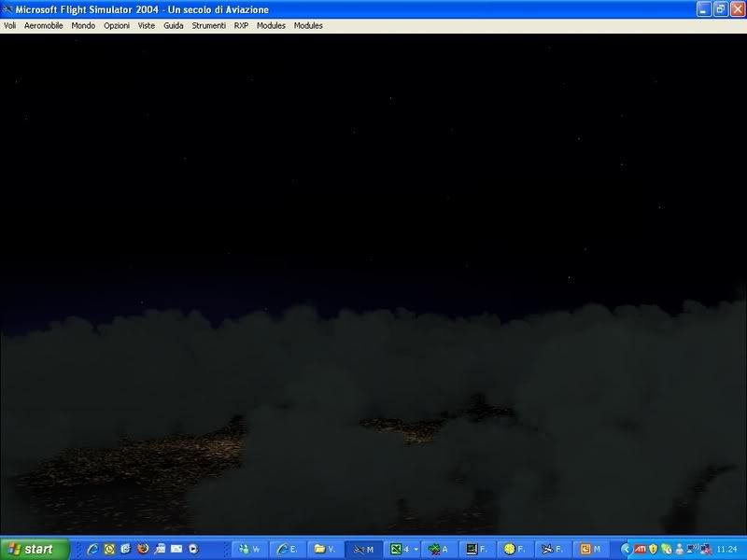Open the Strumenti menu
The width and height of the screenshot is (747, 560).
(x=208, y=26)
